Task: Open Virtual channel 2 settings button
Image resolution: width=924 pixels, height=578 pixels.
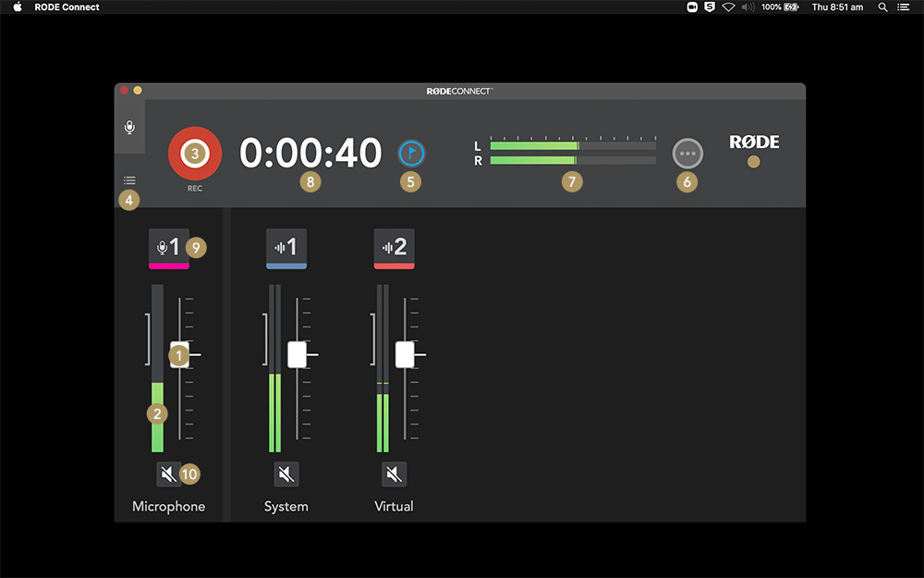Action: (x=395, y=248)
